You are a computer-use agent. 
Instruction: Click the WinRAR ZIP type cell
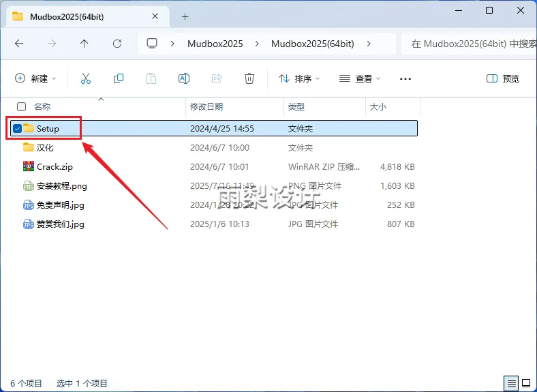(324, 167)
